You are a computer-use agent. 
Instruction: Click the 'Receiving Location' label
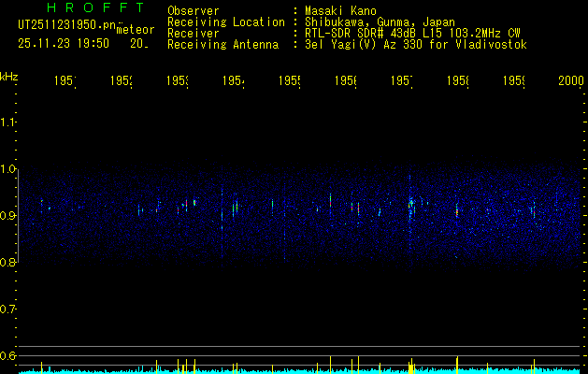click(x=226, y=22)
